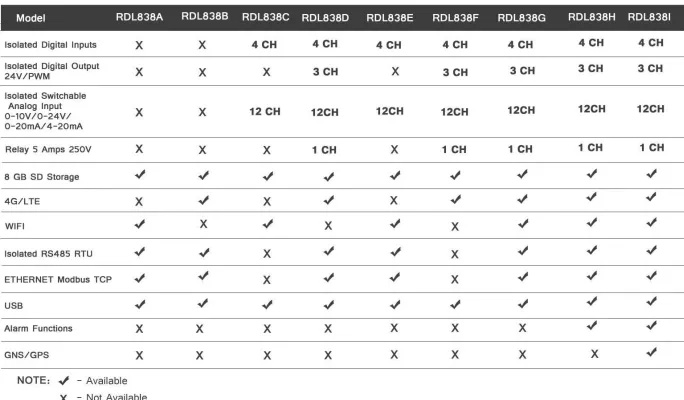Click the 1 CH Relay cell under RDL838F

(454, 149)
